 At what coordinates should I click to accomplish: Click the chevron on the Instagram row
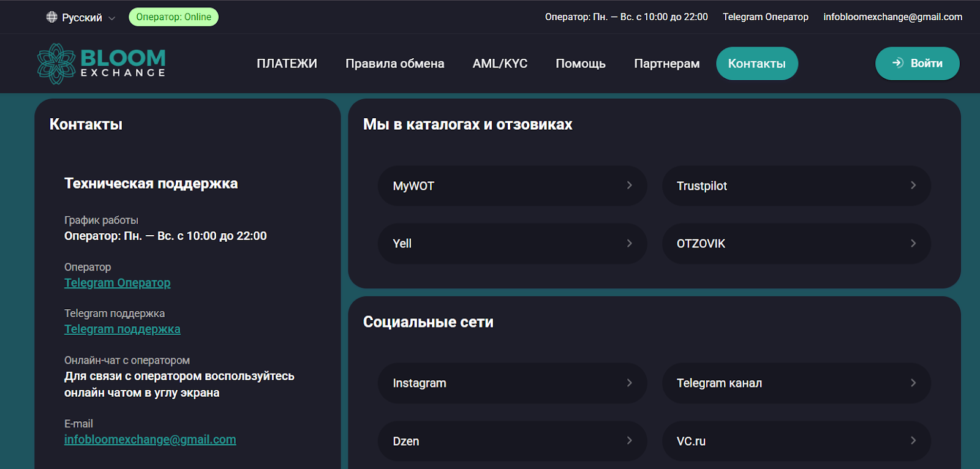629,383
